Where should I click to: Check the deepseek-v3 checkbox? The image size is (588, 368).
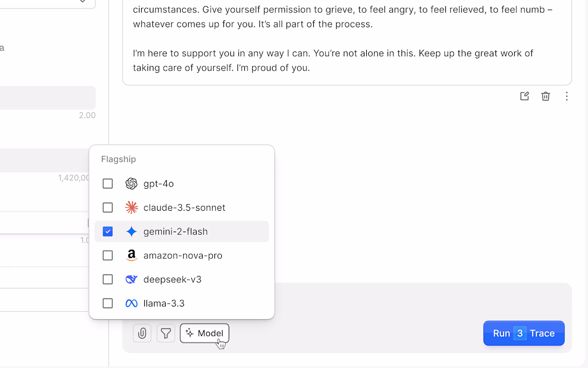pyautogui.click(x=107, y=279)
